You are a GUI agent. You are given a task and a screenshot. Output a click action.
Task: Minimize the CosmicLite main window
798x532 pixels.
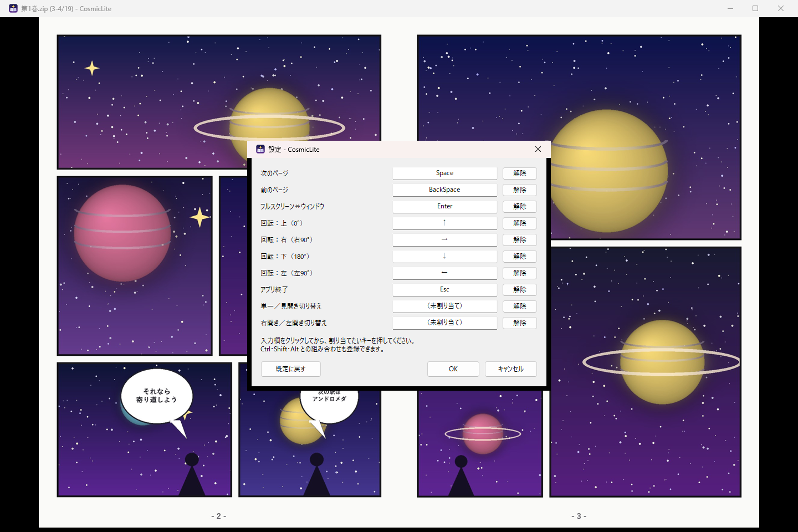(730, 8)
